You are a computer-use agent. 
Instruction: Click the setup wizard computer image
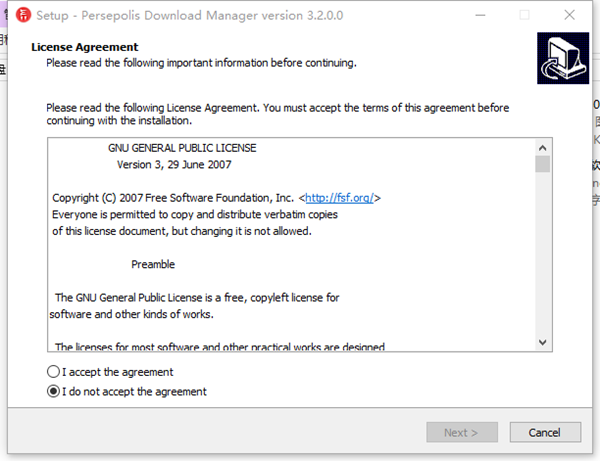click(560, 58)
